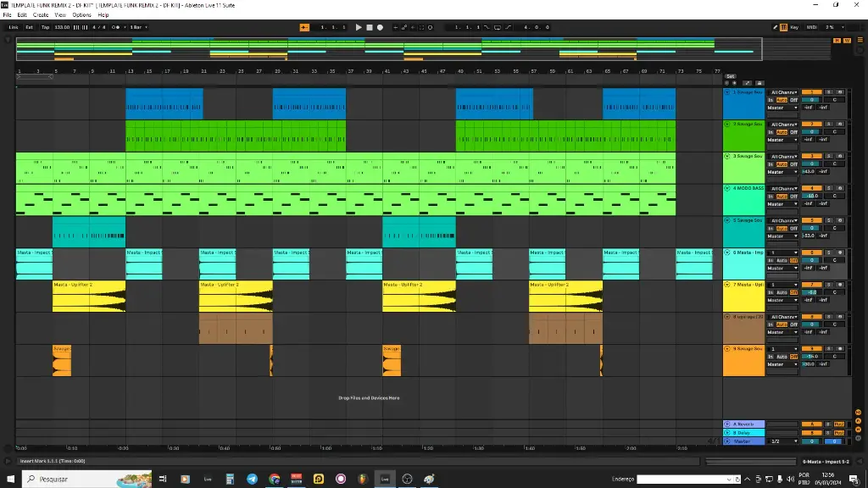The image size is (868, 488).
Task: Click the Tap tempo button
Action: click(46, 27)
